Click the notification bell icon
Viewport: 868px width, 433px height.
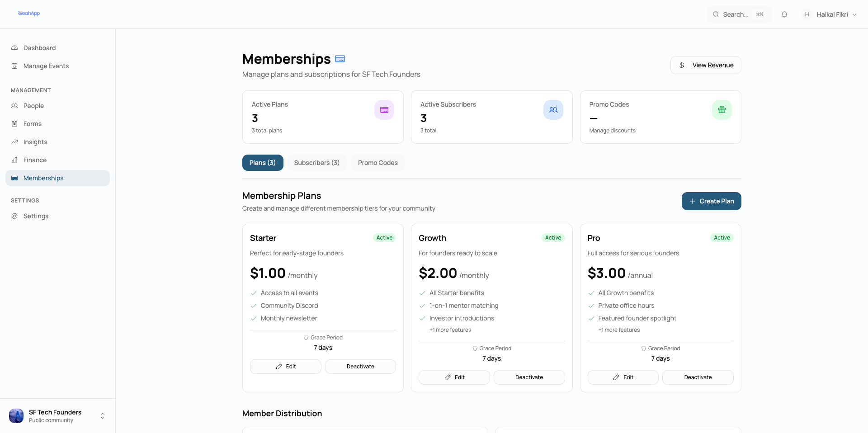(784, 14)
